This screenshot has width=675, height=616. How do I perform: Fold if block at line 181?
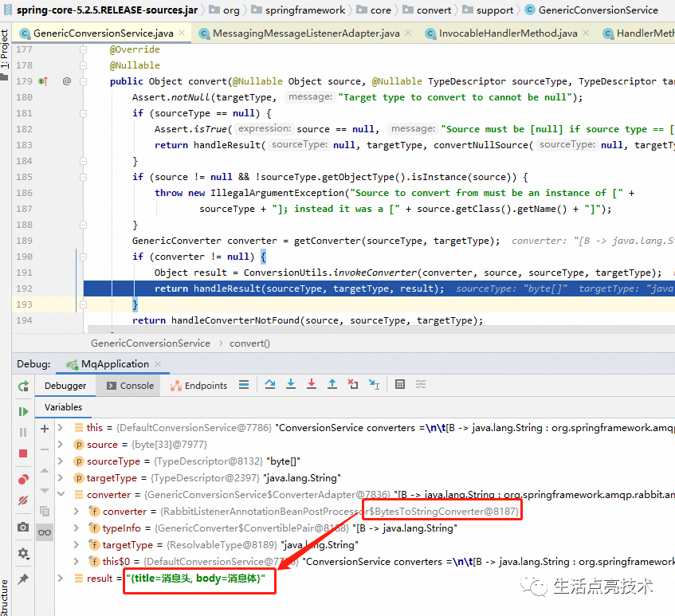point(83,113)
